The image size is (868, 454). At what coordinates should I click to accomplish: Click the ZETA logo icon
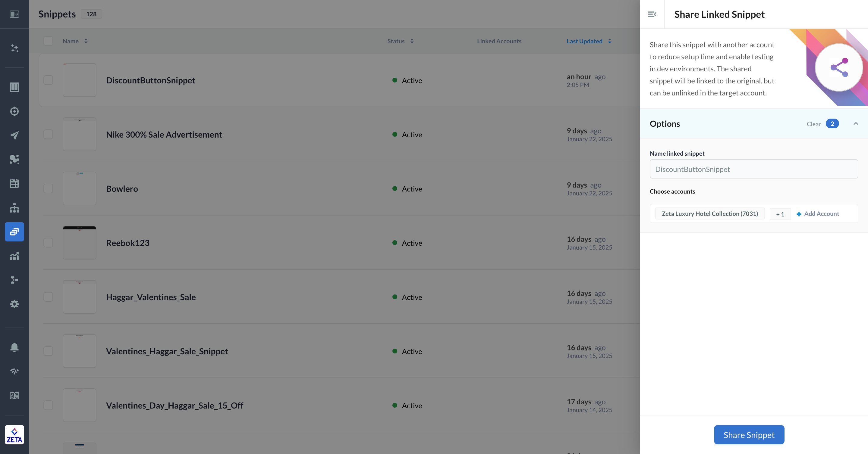pos(14,434)
